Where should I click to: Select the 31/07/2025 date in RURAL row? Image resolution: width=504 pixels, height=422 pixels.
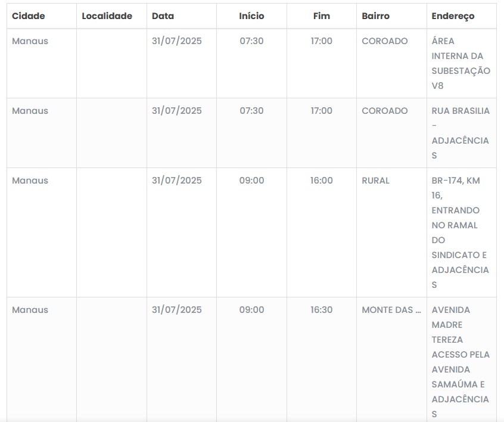[176, 181]
